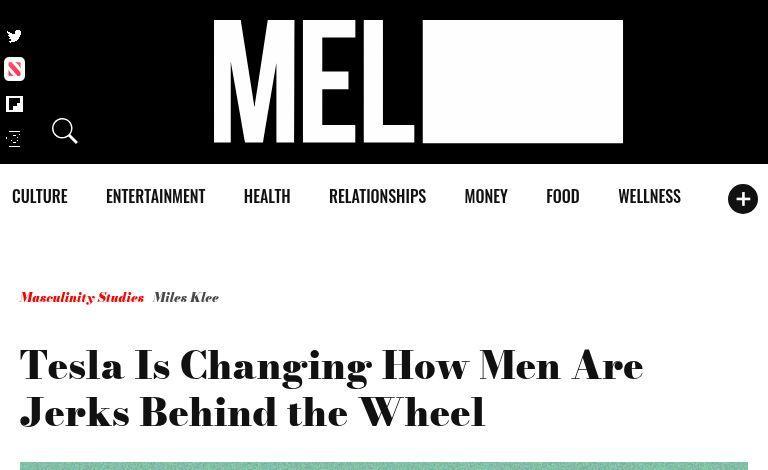This screenshot has height=470, width=768.
Task: Click the white box beside MEL lettering
Action: pyautogui.click(x=522, y=82)
